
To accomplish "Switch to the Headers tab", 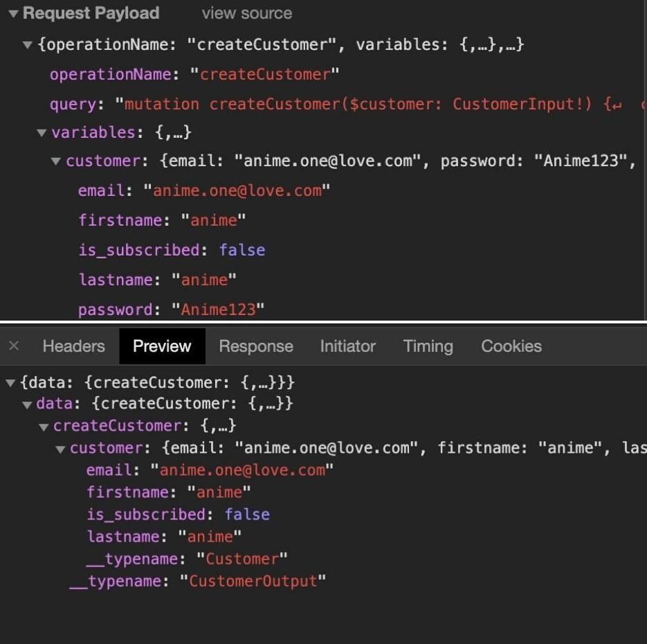I will 73,346.
